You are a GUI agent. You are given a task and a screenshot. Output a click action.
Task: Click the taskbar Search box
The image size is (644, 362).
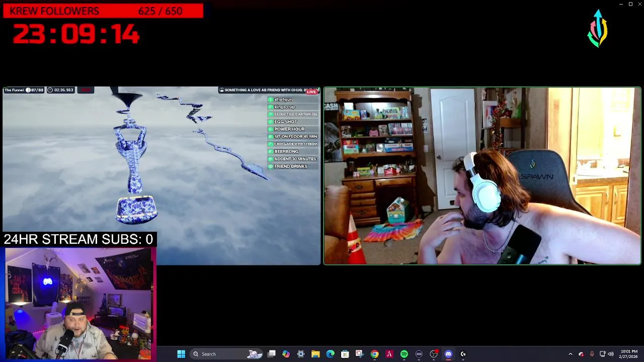[227, 354]
